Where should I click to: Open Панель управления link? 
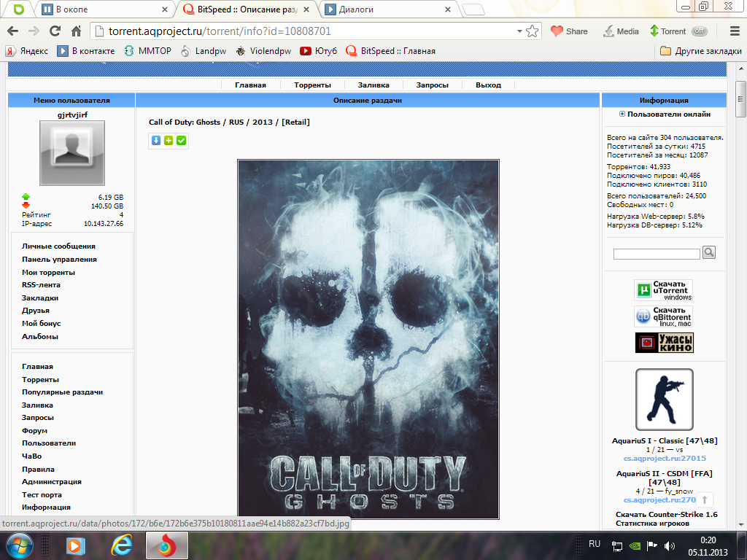click(59, 259)
